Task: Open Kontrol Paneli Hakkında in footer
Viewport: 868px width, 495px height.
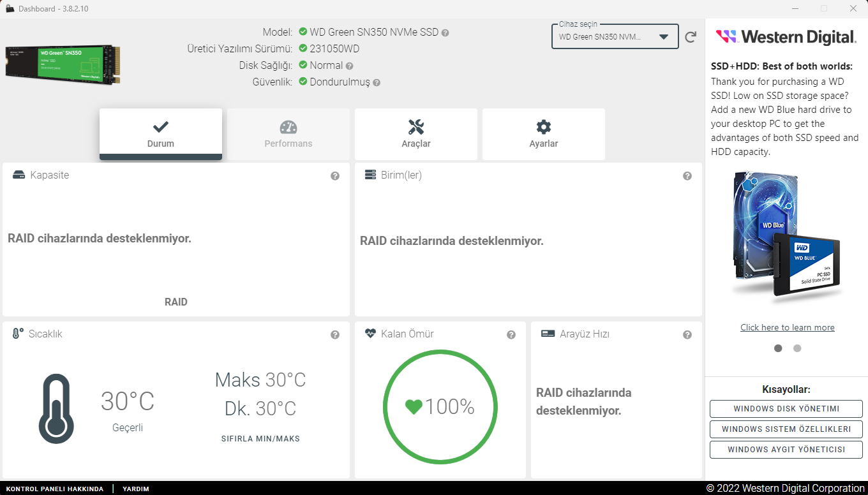Action: click(55, 489)
